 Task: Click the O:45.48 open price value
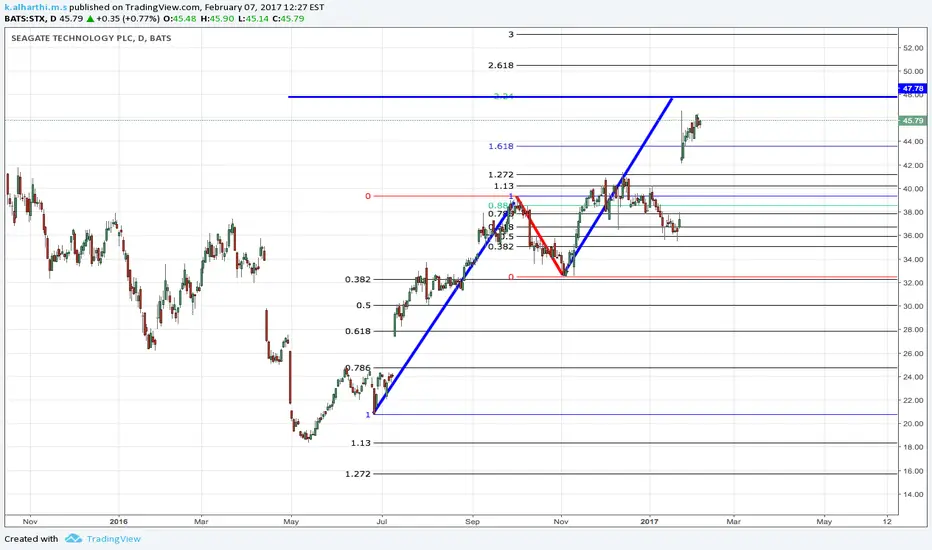[180, 18]
